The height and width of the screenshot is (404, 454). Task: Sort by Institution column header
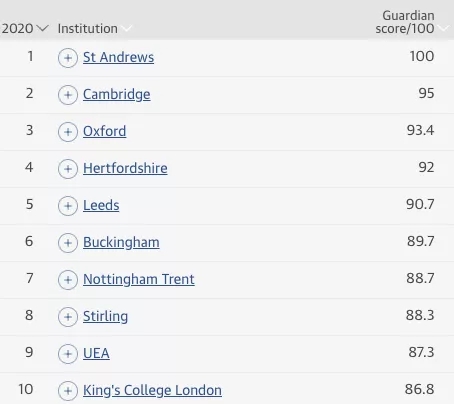pyautogui.click(x=88, y=29)
